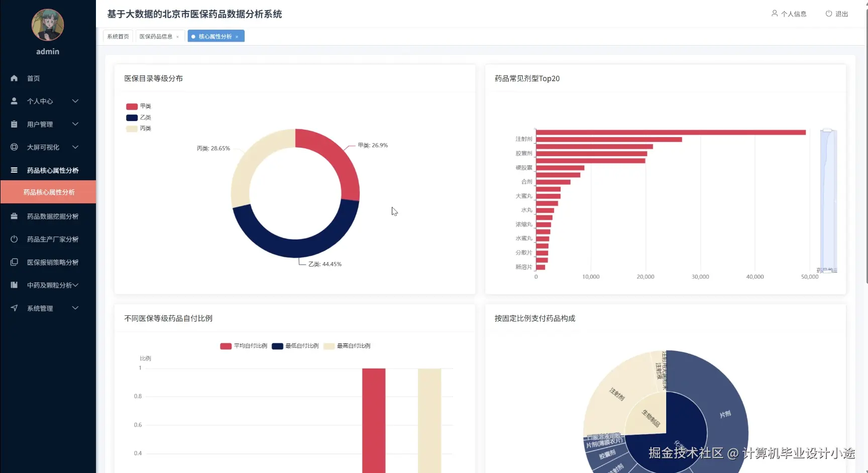This screenshot has height=473, width=868.
Task: Click the list icon beside 药品核心属性分析 heading
Action: coord(14,170)
